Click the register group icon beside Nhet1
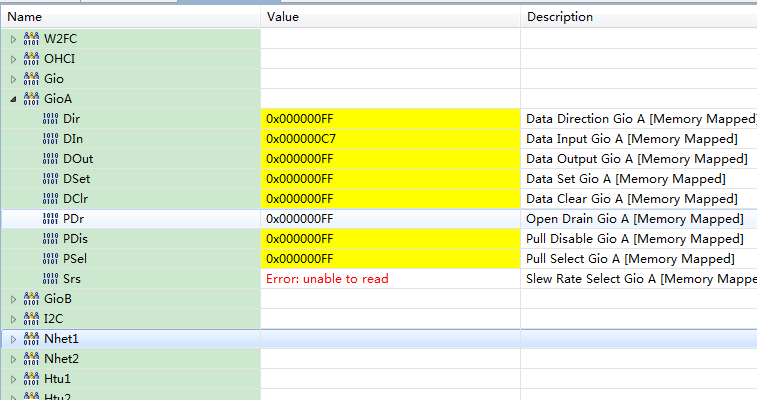 [30, 339]
